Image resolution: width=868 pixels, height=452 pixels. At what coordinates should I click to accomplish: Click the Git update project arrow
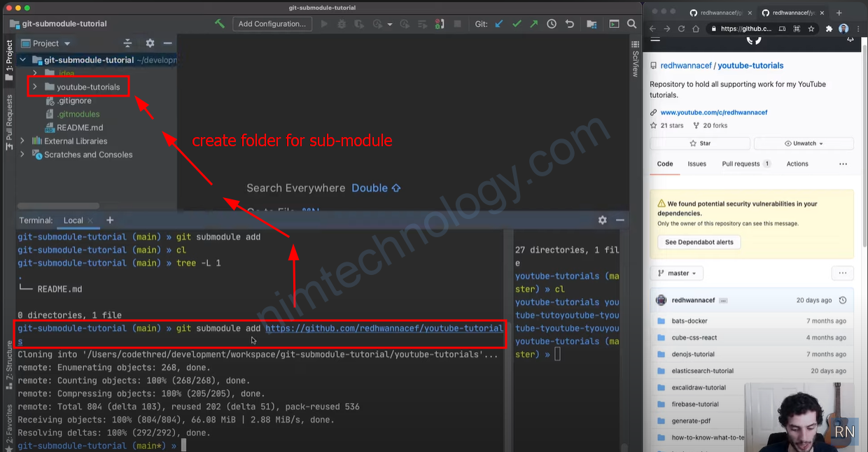[499, 24]
